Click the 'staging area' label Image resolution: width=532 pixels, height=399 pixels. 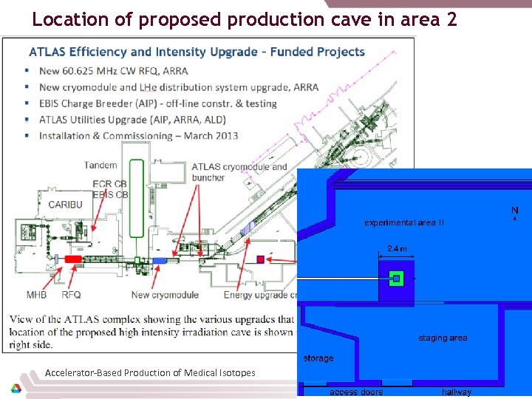click(x=443, y=338)
